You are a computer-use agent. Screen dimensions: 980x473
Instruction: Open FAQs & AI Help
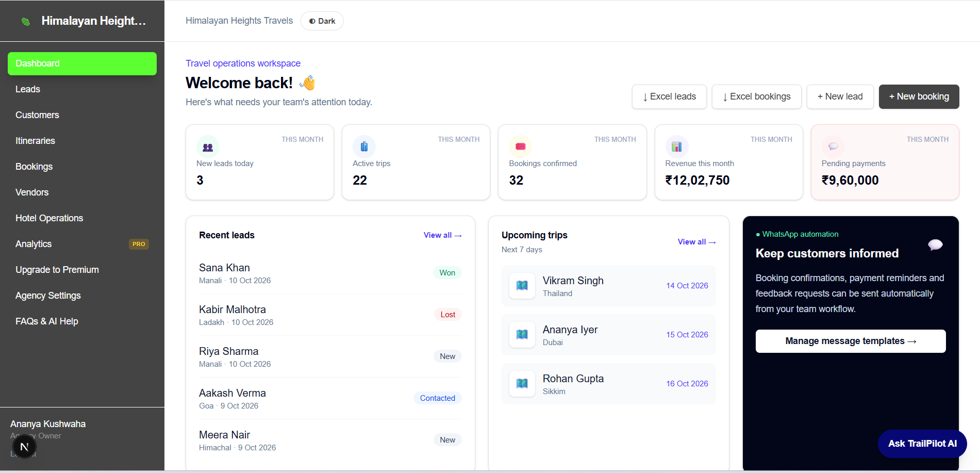(x=82, y=321)
